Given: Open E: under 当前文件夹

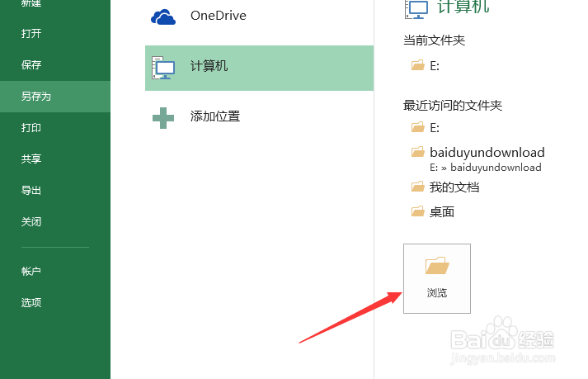Looking at the screenshot, I should pos(435,66).
